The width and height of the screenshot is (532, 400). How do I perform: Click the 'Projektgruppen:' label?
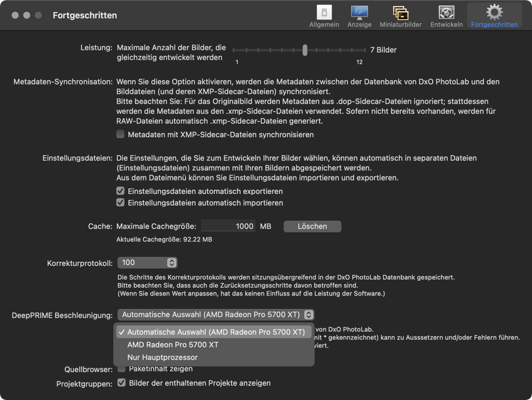(84, 384)
